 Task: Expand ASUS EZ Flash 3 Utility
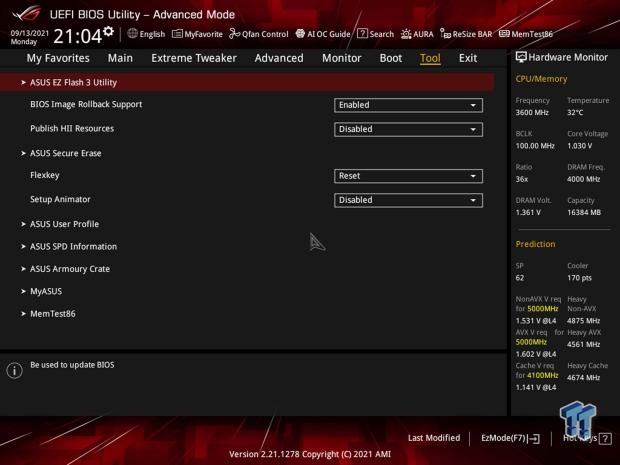(247, 82)
